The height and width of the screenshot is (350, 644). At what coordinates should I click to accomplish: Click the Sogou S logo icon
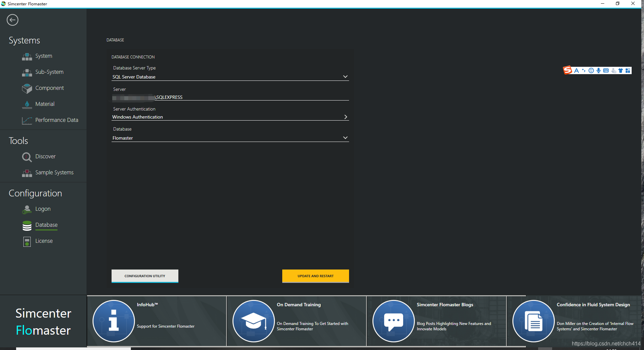click(x=568, y=70)
